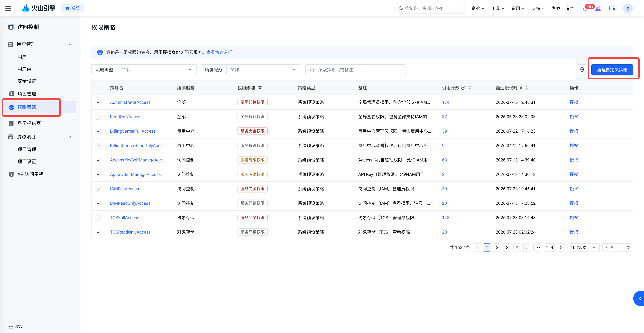The width and height of the screenshot is (644, 333).
Task: Focus the policy name search field
Action: 355,70
